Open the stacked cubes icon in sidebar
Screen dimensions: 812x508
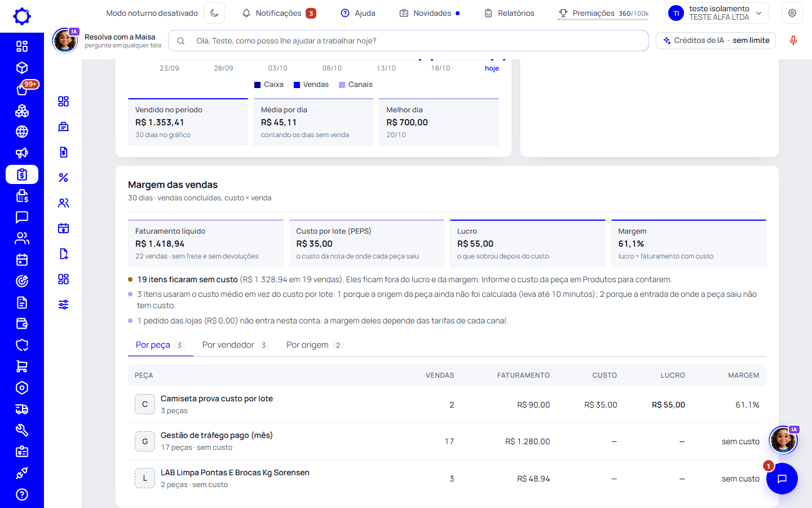tap(22, 111)
